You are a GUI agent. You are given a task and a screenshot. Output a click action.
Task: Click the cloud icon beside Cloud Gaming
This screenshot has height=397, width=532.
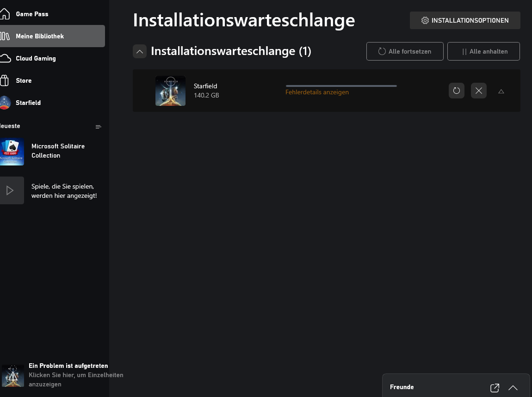coord(5,58)
